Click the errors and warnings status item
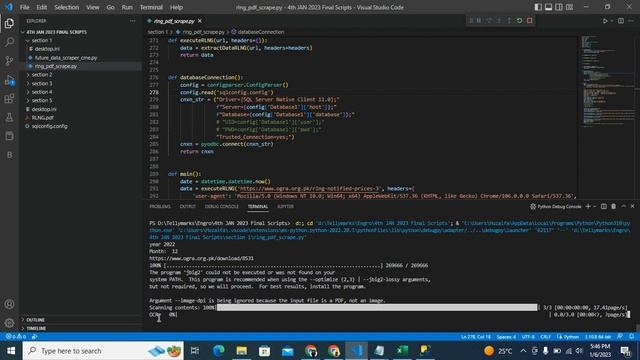 16,337
